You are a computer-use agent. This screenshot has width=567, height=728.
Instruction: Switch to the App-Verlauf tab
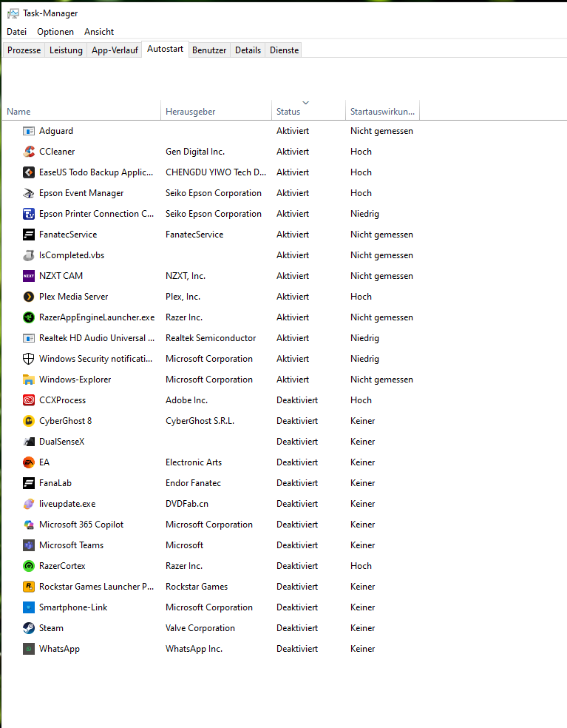point(115,50)
